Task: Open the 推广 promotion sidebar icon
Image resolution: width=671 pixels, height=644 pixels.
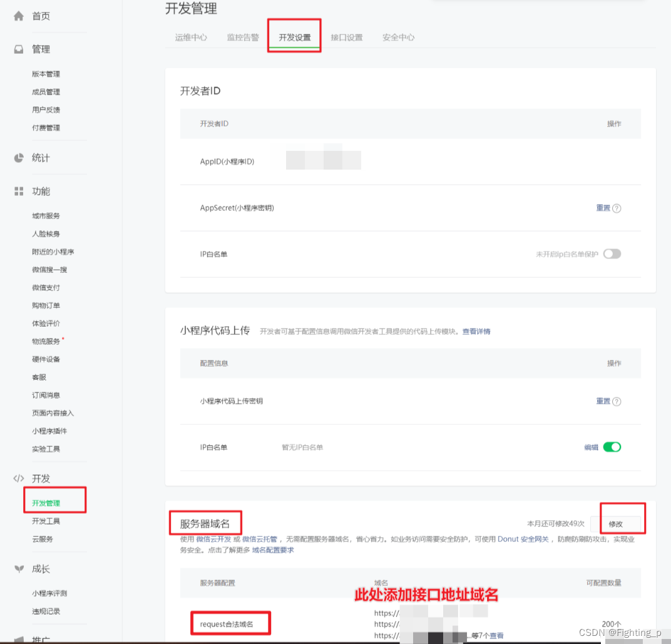Action: [19, 640]
